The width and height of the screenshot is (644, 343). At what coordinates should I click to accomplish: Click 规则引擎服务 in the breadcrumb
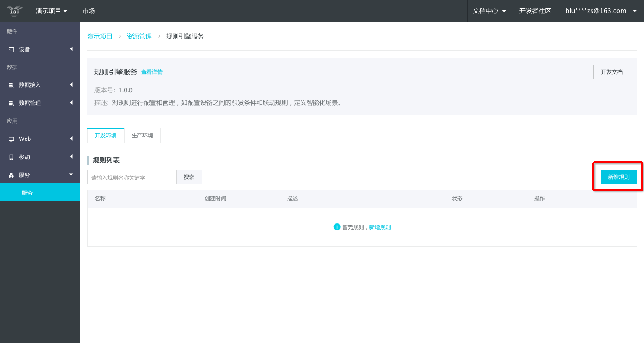185,36
